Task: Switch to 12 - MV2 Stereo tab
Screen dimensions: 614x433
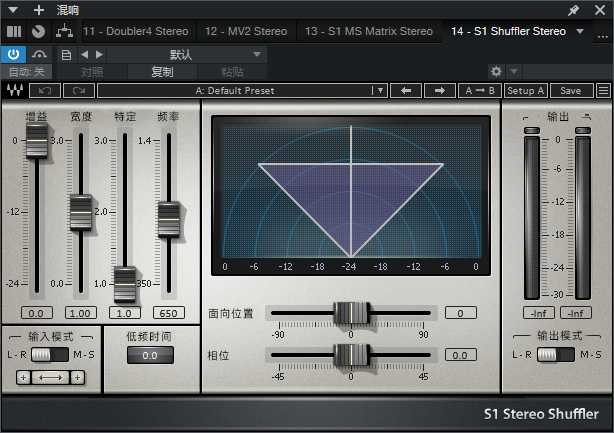Action: coord(246,31)
